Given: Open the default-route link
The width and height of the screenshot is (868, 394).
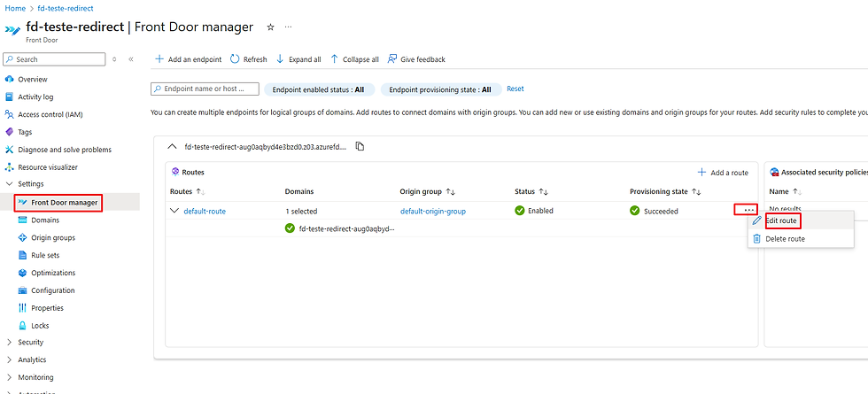Looking at the screenshot, I should point(205,211).
